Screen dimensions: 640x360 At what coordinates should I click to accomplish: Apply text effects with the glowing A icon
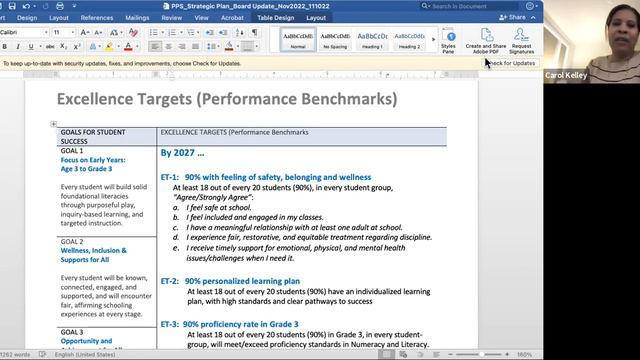[93, 47]
